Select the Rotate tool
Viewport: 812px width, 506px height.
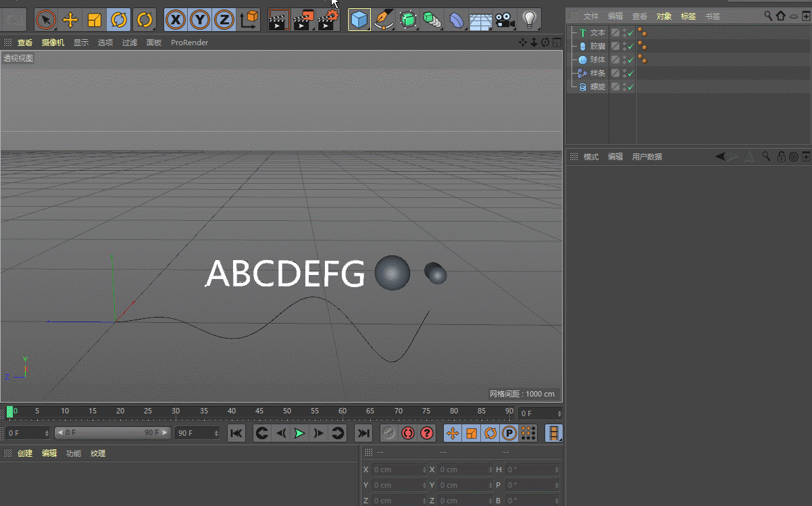[119, 20]
